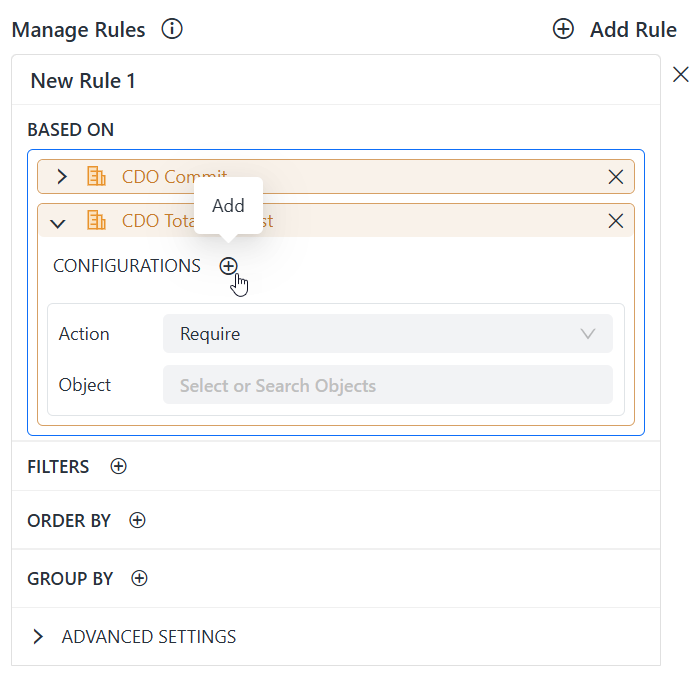
Task: Remove the CDO Commit object
Action: 616,177
